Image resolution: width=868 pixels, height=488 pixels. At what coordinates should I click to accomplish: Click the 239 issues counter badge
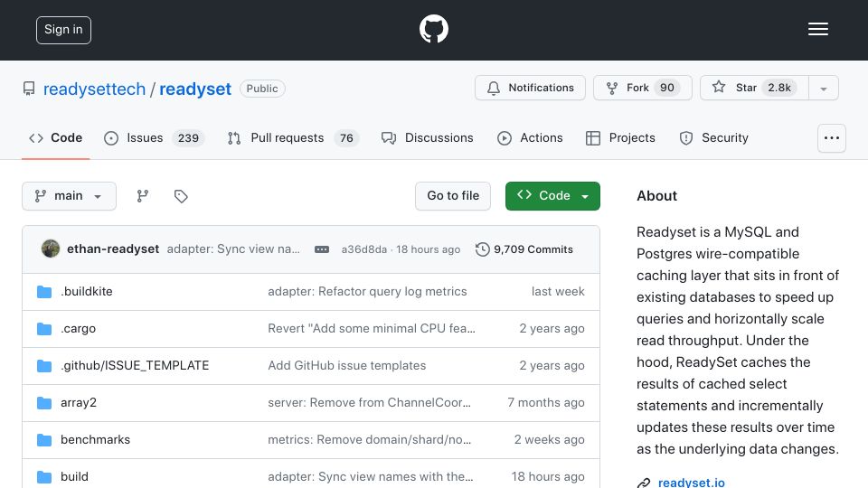tap(188, 137)
